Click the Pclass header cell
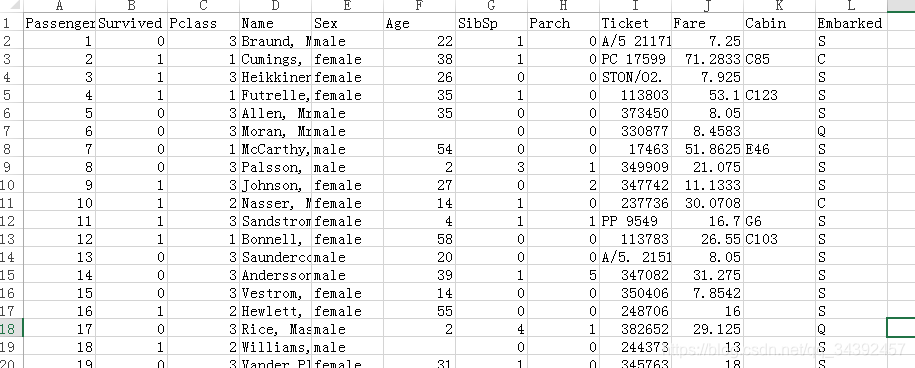The width and height of the screenshot is (915, 368). coord(204,23)
